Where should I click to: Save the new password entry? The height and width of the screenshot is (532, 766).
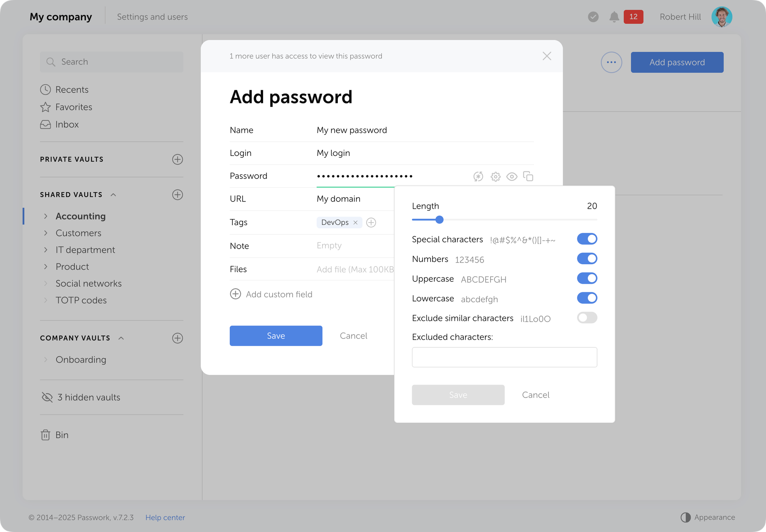tap(276, 336)
